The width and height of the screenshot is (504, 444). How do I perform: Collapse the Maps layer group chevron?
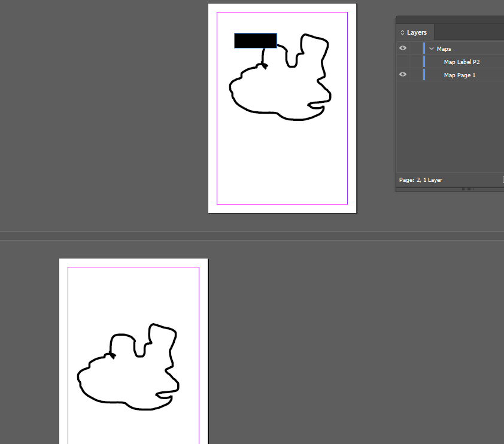(x=432, y=48)
